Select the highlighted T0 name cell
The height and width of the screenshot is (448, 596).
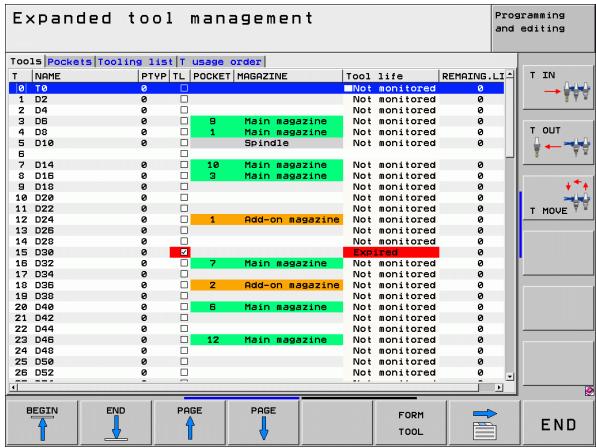pos(85,88)
